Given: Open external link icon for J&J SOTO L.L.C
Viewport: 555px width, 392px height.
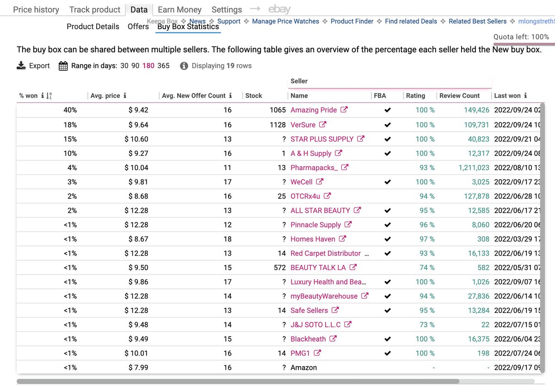Looking at the screenshot, I should (348, 325).
